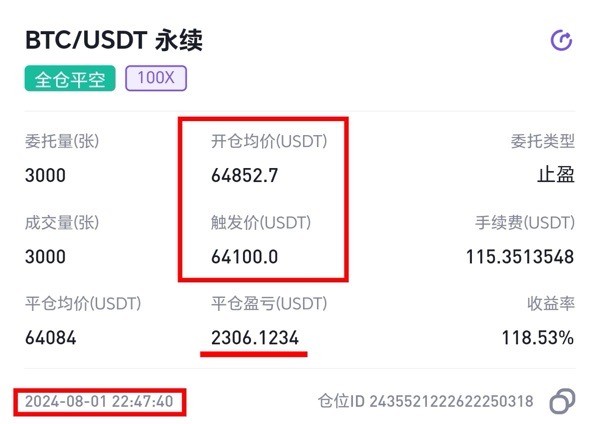Tap the 委托量 value 3000
The height and width of the screenshot is (424, 600).
45,175
